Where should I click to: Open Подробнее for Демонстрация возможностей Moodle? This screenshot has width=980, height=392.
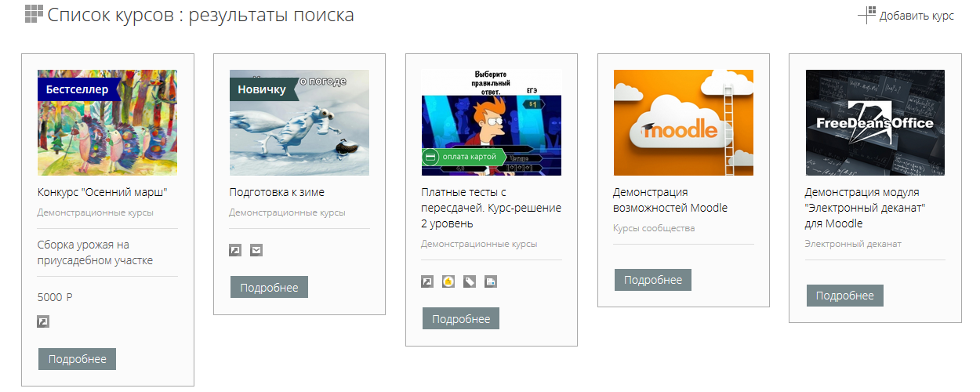[x=653, y=280]
